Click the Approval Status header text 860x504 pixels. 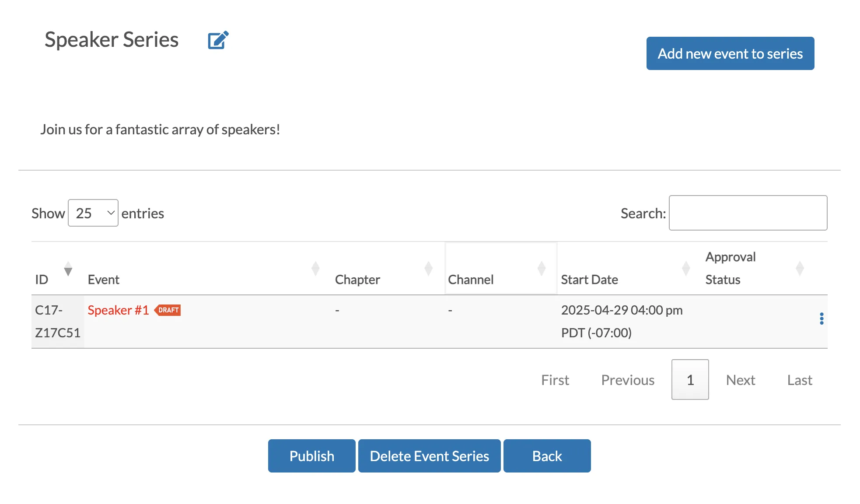pyautogui.click(x=731, y=268)
